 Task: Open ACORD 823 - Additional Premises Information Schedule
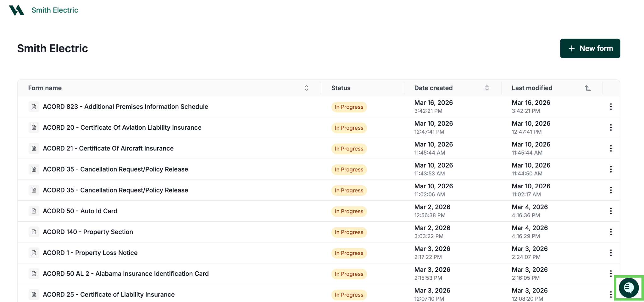point(125,107)
